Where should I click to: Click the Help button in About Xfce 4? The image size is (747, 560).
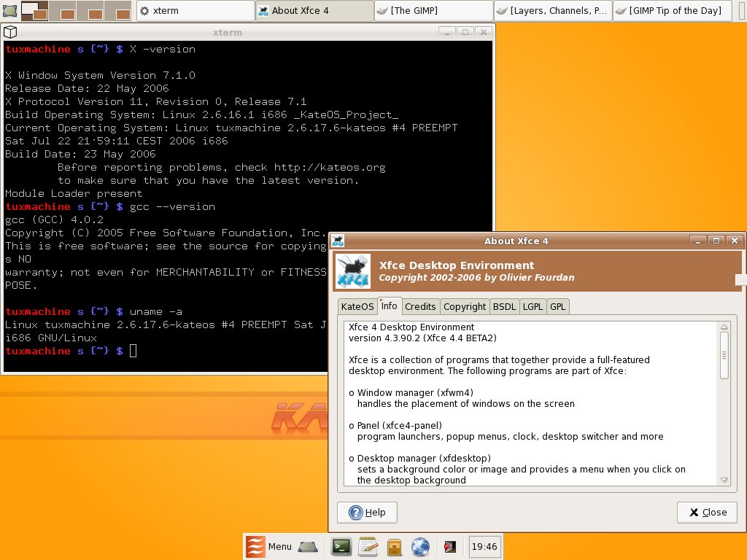click(367, 513)
